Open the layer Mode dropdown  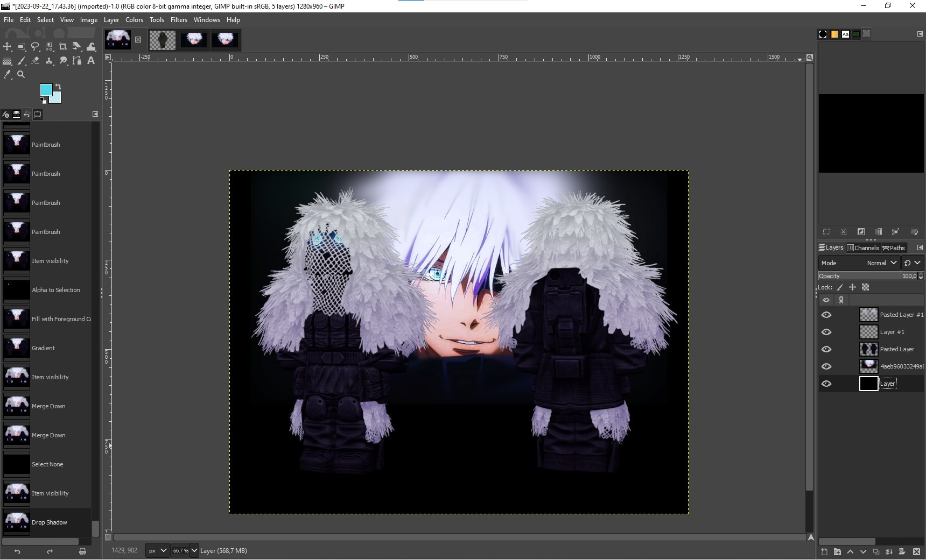[x=859, y=263]
